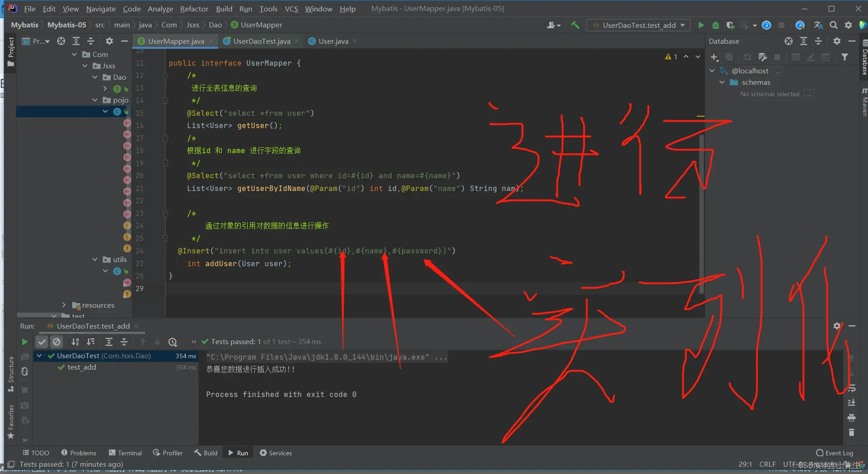Refresh the database connection in Database panel

[747, 57]
